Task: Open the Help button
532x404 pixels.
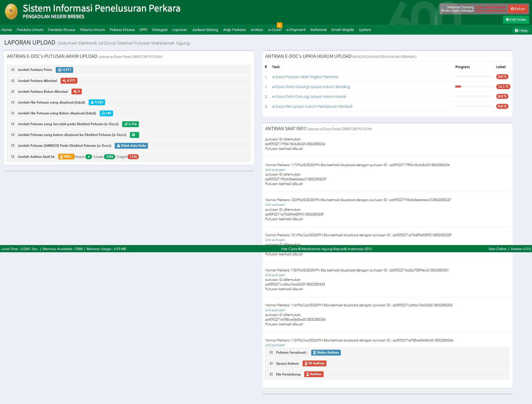Action: [521, 30]
